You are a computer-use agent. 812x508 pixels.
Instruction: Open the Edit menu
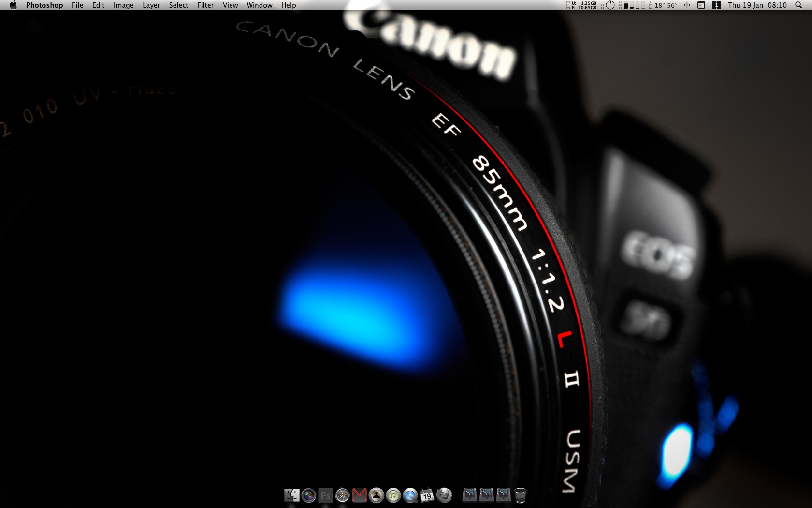pos(98,5)
